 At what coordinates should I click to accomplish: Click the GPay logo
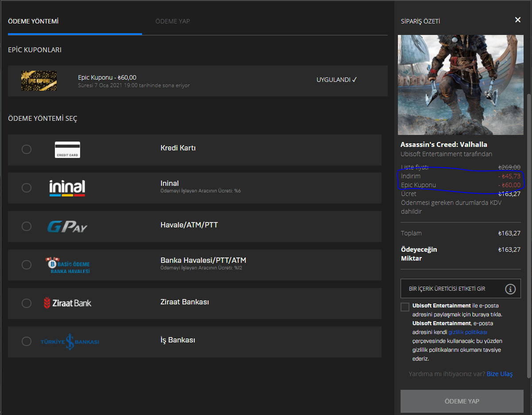click(x=67, y=227)
